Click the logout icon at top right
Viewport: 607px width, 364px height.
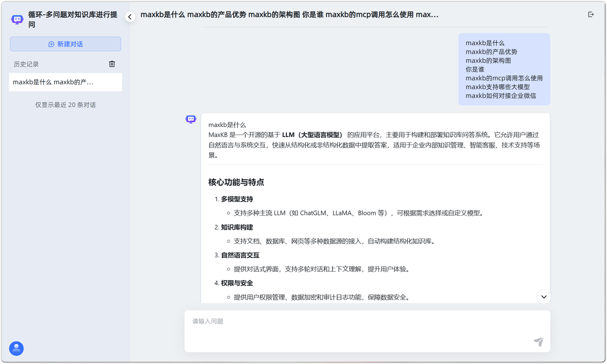pos(591,15)
